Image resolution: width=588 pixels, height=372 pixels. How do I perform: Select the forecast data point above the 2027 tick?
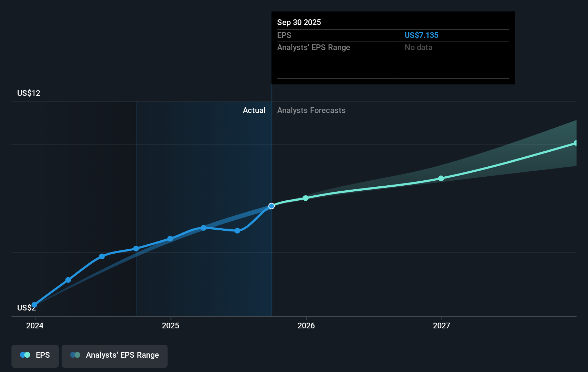441,178
